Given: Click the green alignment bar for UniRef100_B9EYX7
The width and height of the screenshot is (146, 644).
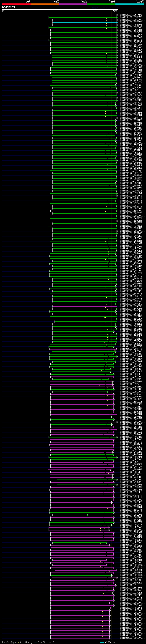Looking at the screenshot, I should 84,32.
